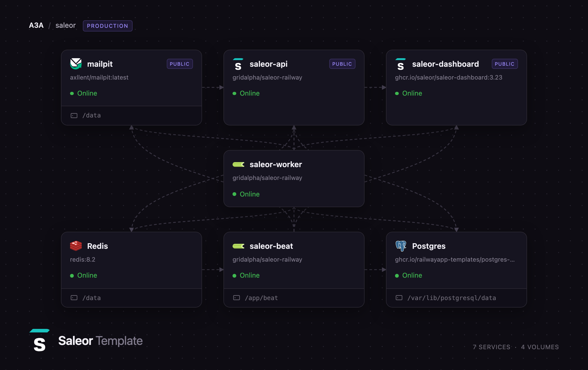The image size is (588, 370).
Task: Click the PUBLIC badge on mailpit
Action: tap(180, 64)
